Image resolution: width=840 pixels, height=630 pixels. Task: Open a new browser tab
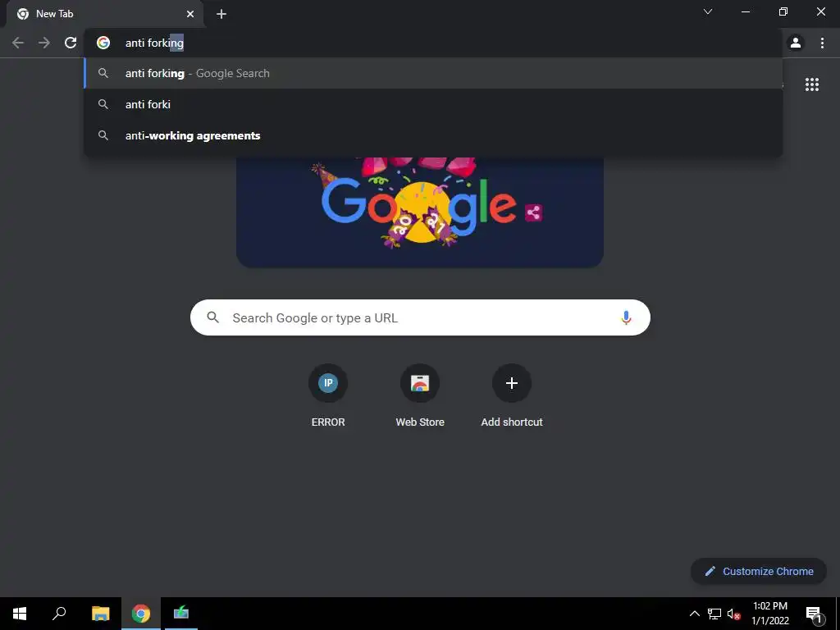[x=221, y=14]
